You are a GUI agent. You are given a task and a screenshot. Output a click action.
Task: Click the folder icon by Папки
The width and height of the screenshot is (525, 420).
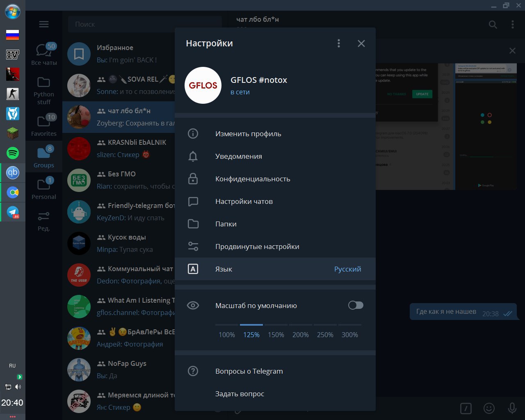coord(193,224)
